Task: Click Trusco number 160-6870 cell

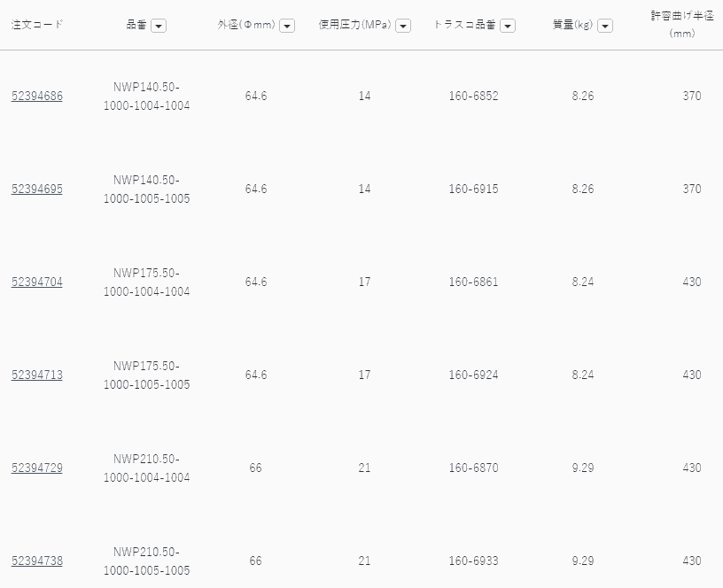Action: click(473, 468)
